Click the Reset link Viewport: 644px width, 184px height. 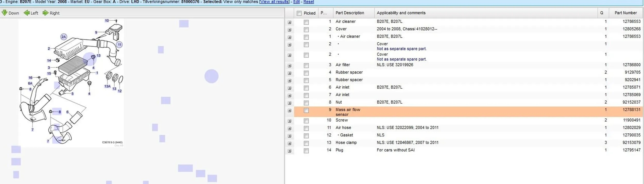pyautogui.click(x=308, y=2)
